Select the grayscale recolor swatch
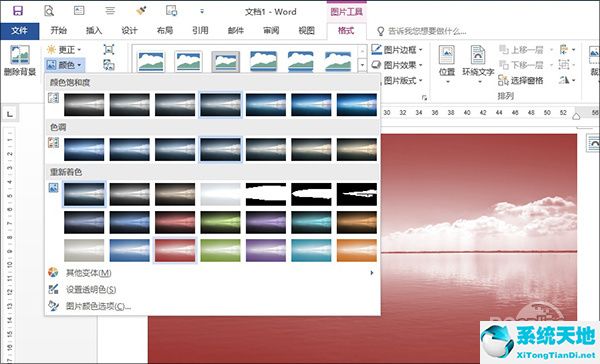 point(129,194)
